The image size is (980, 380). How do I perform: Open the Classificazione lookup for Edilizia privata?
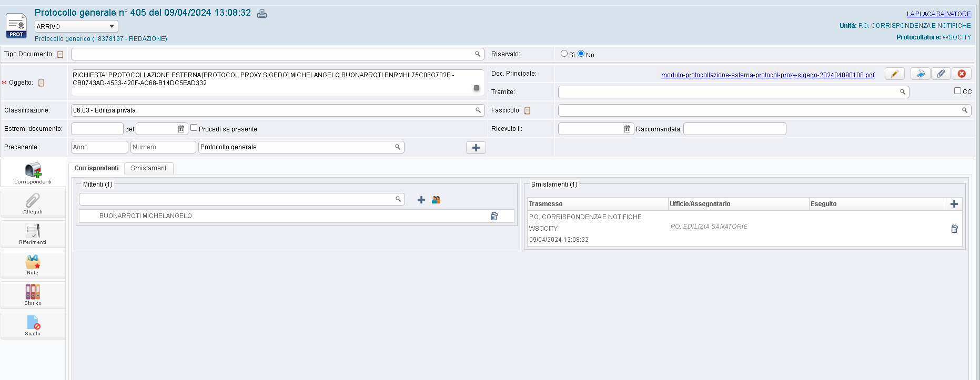tap(478, 110)
